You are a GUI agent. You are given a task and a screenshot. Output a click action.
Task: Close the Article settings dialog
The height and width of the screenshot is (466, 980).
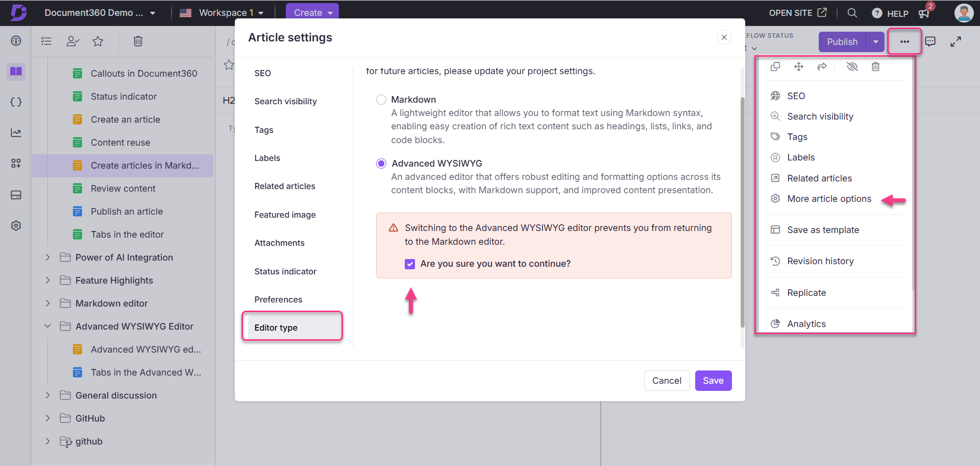(724, 37)
